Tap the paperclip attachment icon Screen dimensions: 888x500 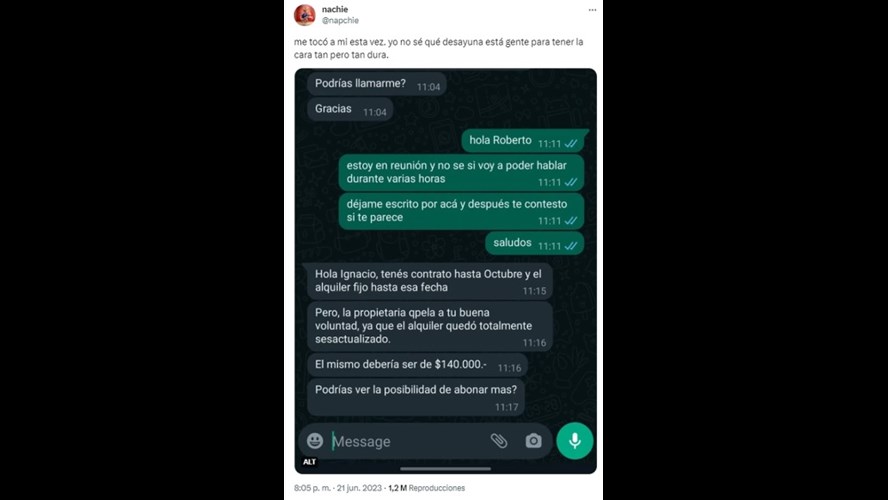pyautogui.click(x=498, y=441)
